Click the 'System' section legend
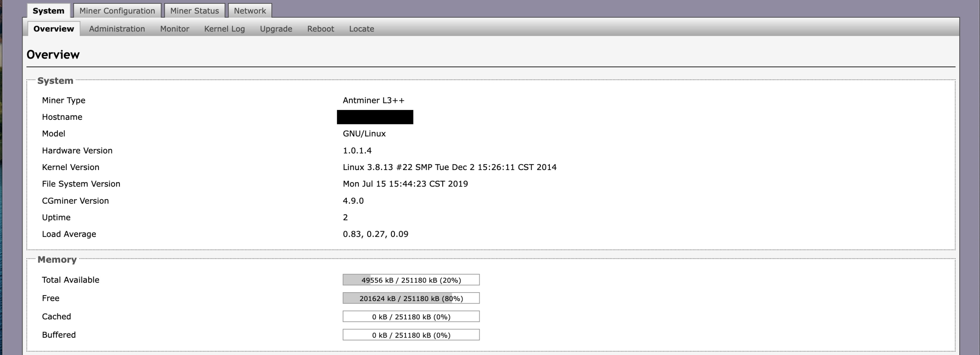The width and height of the screenshot is (980, 355). click(x=55, y=81)
